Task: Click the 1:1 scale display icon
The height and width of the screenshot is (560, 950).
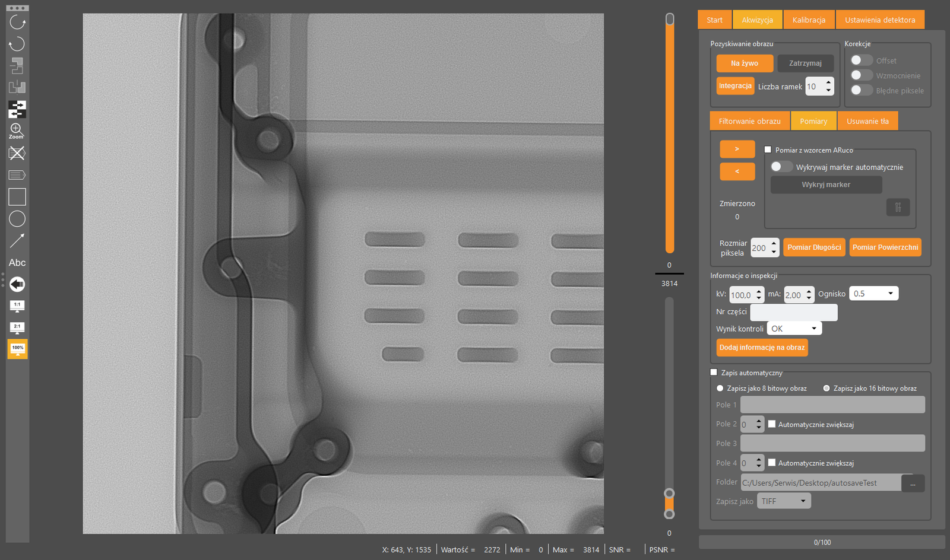Action: [x=17, y=306]
